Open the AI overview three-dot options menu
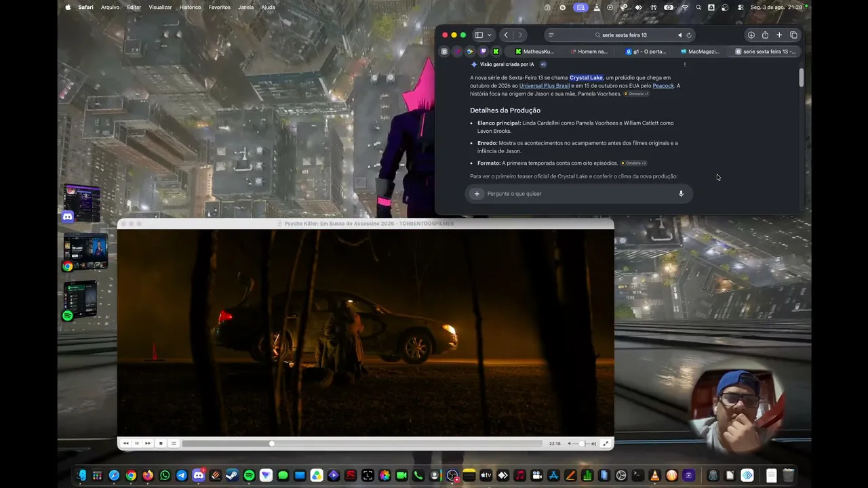The width and height of the screenshot is (868, 488). point(685,64)
